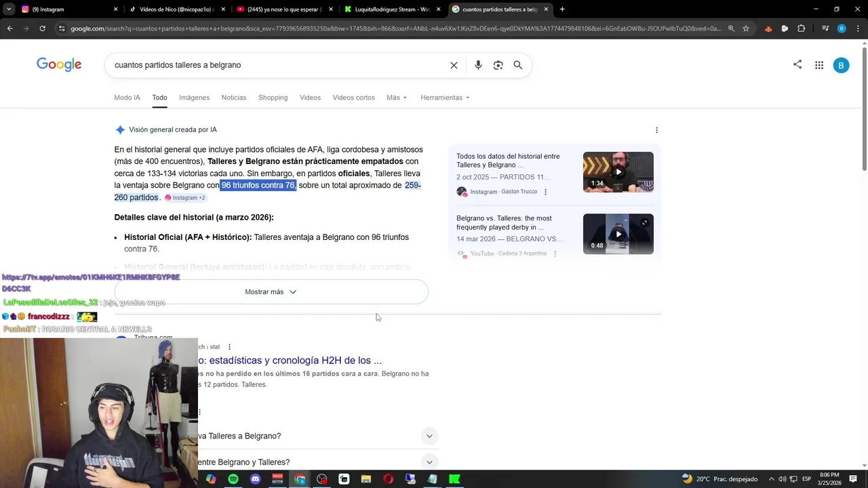Go back to the previous page
The width and height of the screenshot is (868, 488).
(x=9, y=28)
